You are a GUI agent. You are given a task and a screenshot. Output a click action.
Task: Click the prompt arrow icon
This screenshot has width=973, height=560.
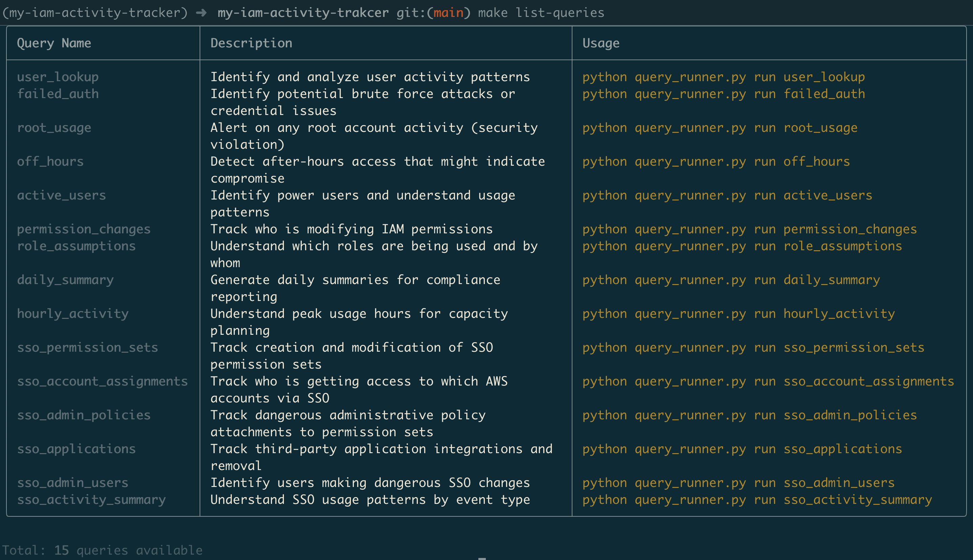(x=201, y=13)
